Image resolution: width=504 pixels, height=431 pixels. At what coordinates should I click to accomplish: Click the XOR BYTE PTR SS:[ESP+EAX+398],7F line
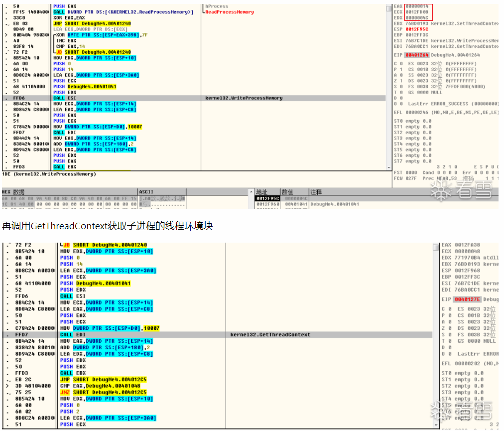tap(102, 35)
